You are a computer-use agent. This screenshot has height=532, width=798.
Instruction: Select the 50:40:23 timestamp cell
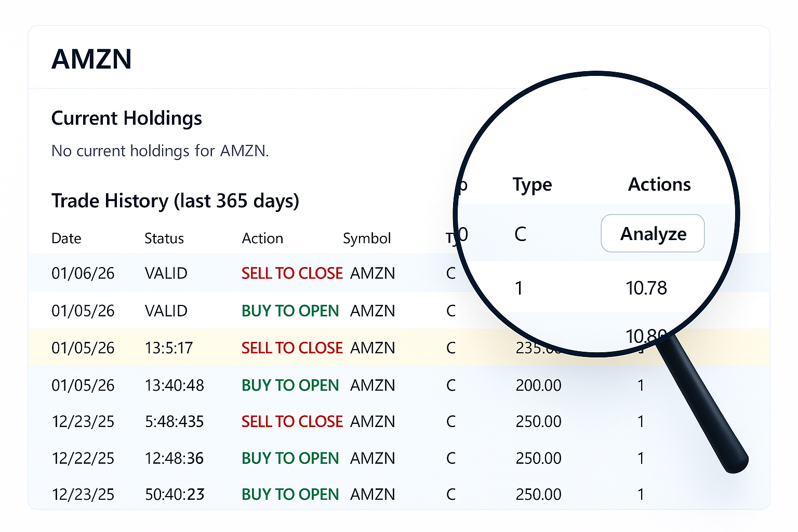(175, 495)
